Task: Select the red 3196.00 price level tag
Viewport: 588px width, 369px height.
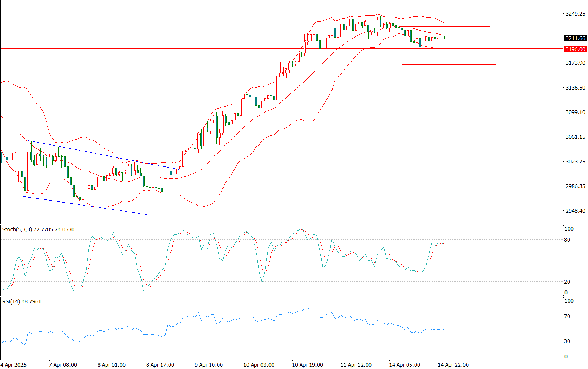Action: coord(575,49)
